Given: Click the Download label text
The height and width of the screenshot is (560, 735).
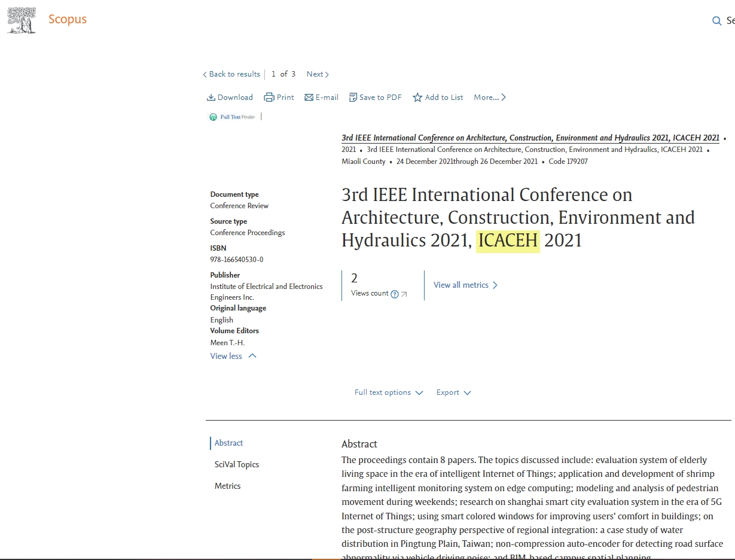Looking at the screenshot, I should coord(235,98).
